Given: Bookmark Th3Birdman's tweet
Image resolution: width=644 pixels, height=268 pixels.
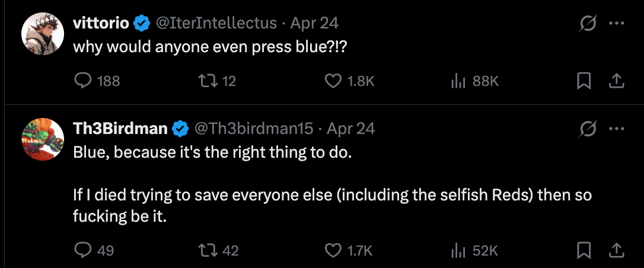Looking at the screenshot, I should click(x=584, y=250).
